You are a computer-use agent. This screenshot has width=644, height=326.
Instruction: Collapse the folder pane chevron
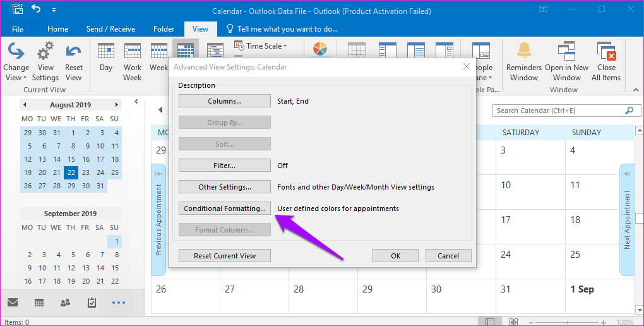tap(136, 102)
